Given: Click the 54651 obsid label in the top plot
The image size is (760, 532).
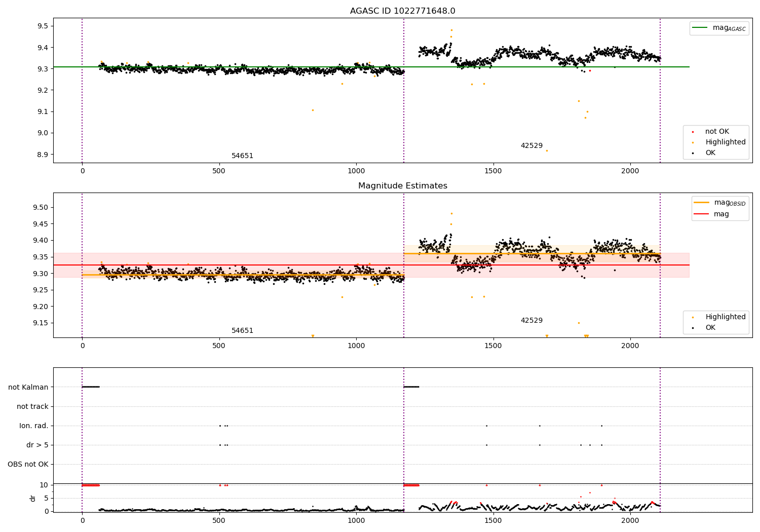Looking at the screenshot, I should click(x=242, y=156).
